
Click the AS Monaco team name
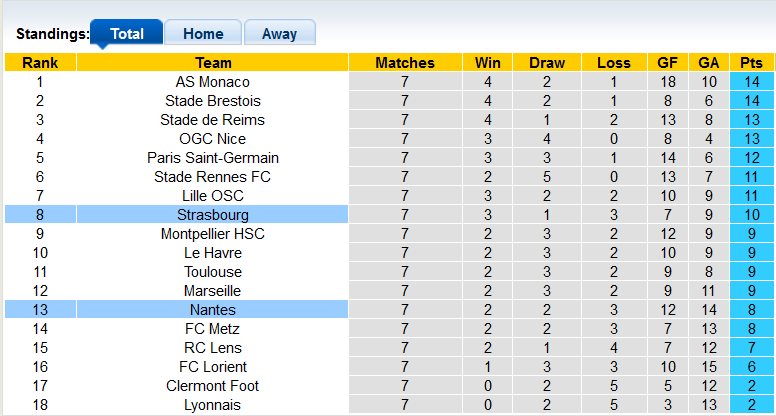pos(213,82)
